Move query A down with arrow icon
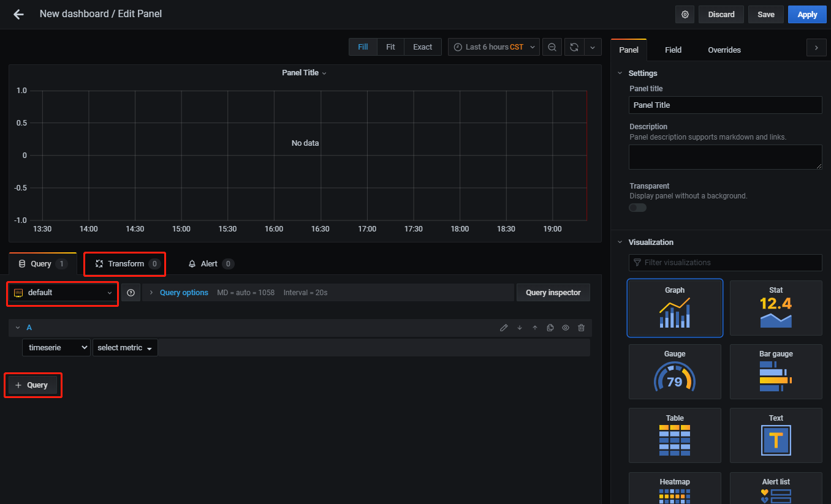831x504 pixels. point(519,328)
